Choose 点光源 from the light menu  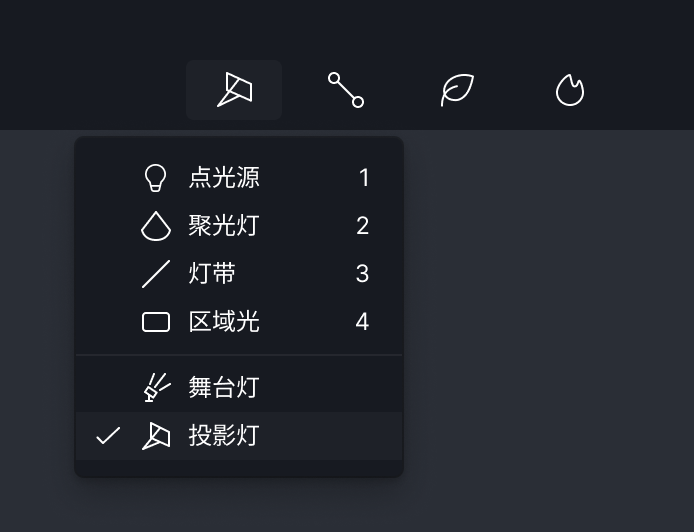point(224,178)
